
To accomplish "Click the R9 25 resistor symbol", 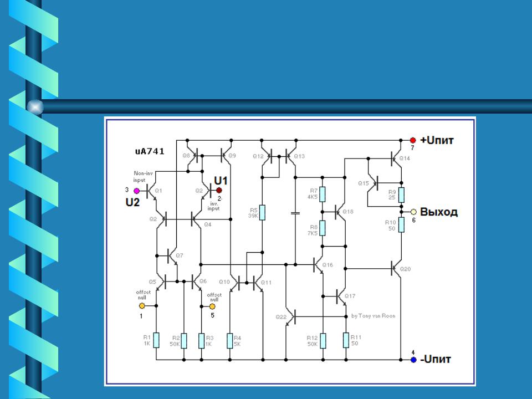I will (x=401, y=195).
